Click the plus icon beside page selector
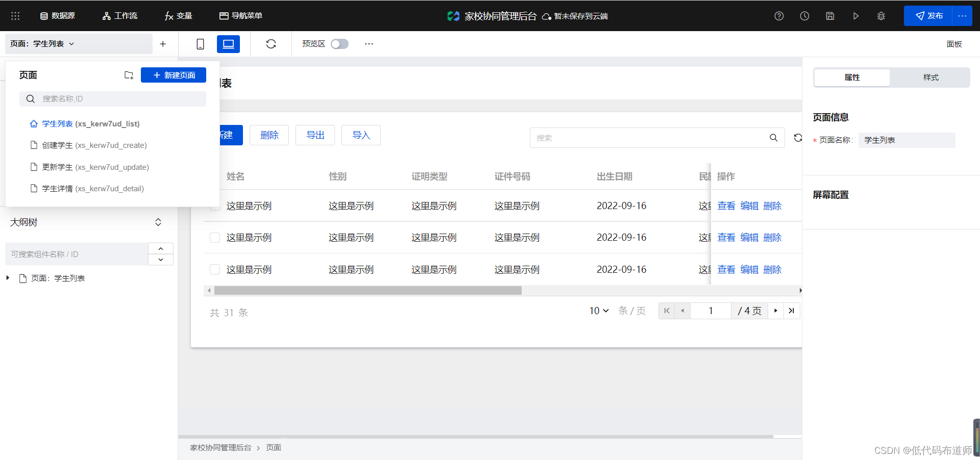 coord(163,44)
